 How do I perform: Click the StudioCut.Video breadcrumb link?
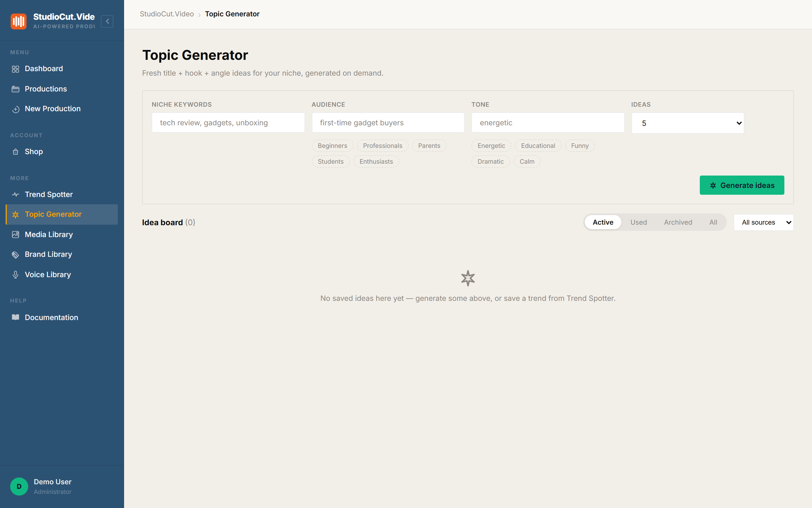coord(167,14)
